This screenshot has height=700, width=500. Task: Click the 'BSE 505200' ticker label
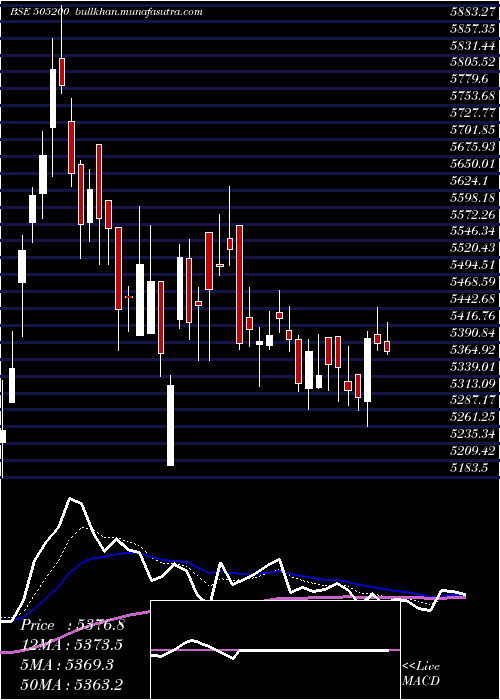click(39, 12)
